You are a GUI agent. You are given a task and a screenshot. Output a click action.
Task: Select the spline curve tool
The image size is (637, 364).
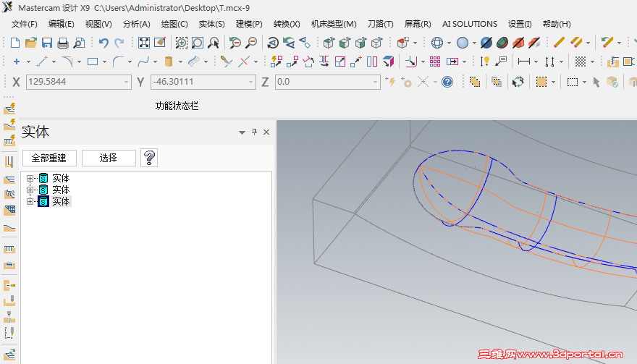pos(143,62)
